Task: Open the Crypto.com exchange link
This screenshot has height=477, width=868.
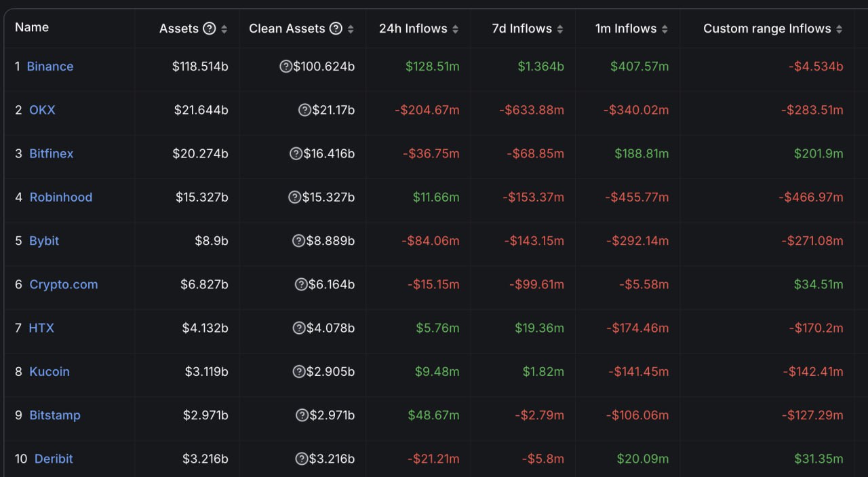Action: coord(64,284)
